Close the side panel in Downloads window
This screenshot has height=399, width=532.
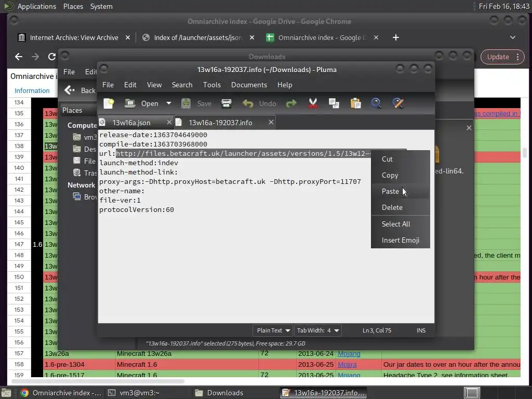tap(469, 128)
